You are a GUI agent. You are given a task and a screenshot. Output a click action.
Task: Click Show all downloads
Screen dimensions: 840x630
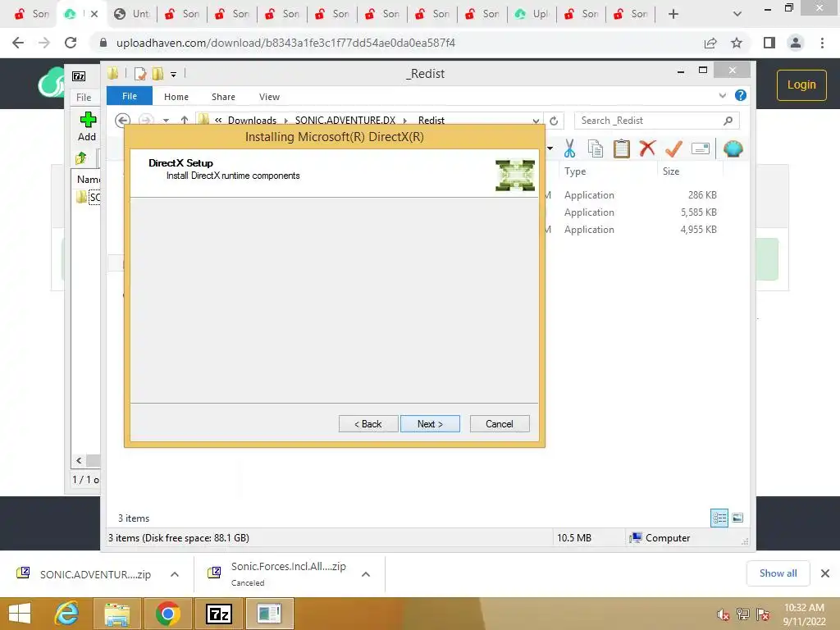click(x=778, y=573)
